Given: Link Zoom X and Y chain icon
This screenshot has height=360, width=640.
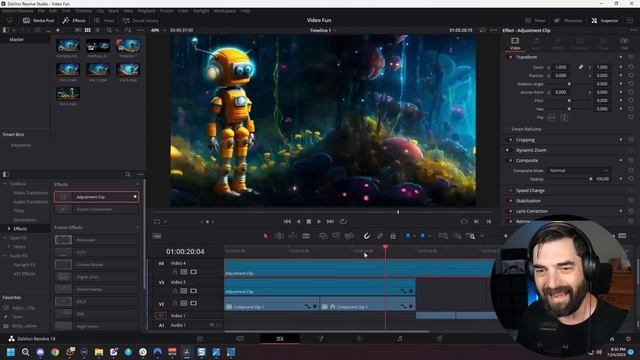Looking at the screenshot, I should click(580, 67).
